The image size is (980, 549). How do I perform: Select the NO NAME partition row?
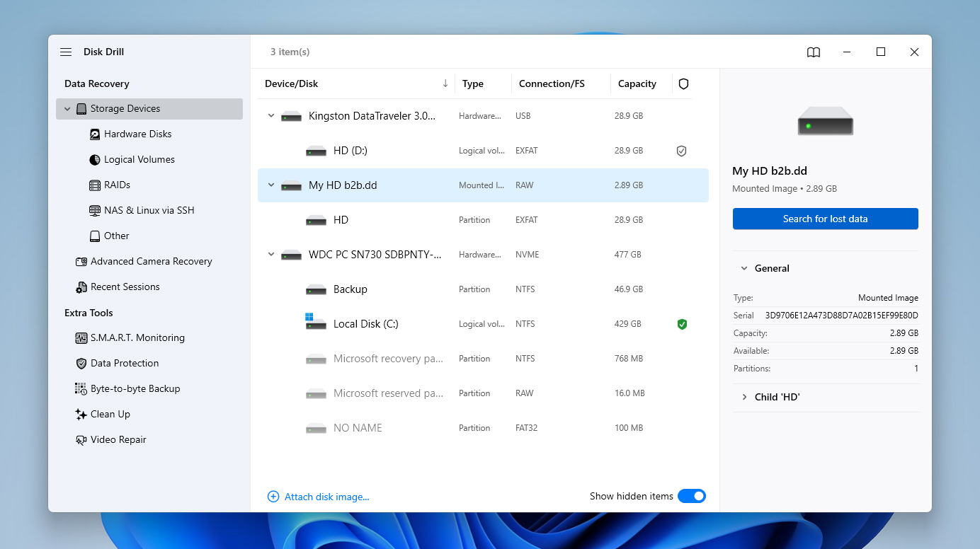pos(483,428)
